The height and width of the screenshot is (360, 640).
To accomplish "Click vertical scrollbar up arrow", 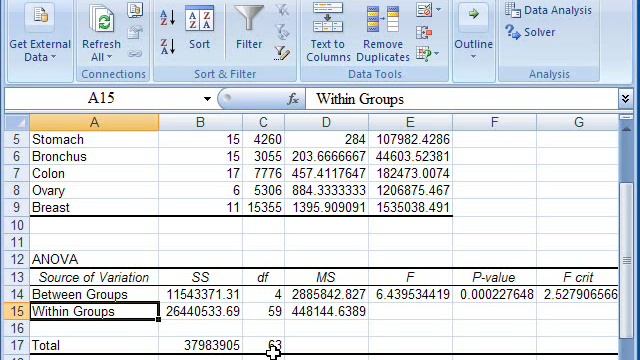I will (x=626, y=129).
